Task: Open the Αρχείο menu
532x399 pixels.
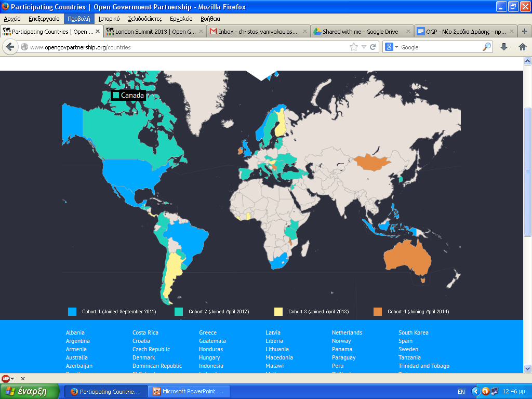Action: pyautogui.click(x=12, y=19)
